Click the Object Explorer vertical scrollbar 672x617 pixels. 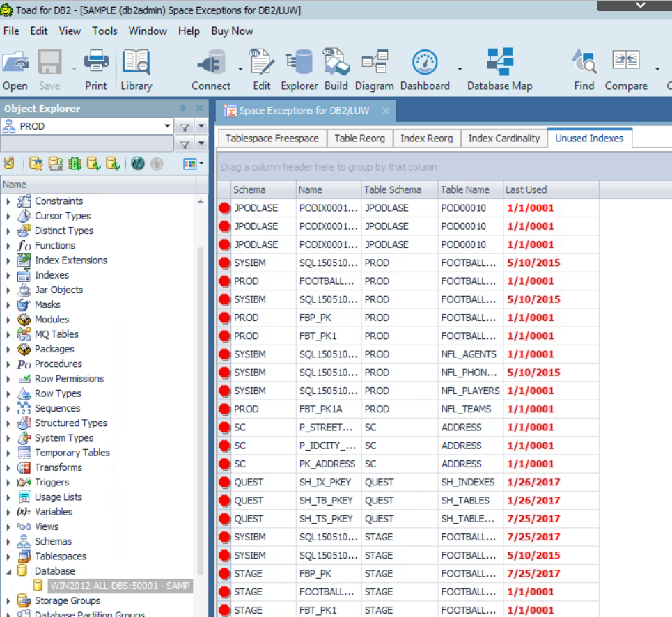pyautogui.click(x=200, y=412)
